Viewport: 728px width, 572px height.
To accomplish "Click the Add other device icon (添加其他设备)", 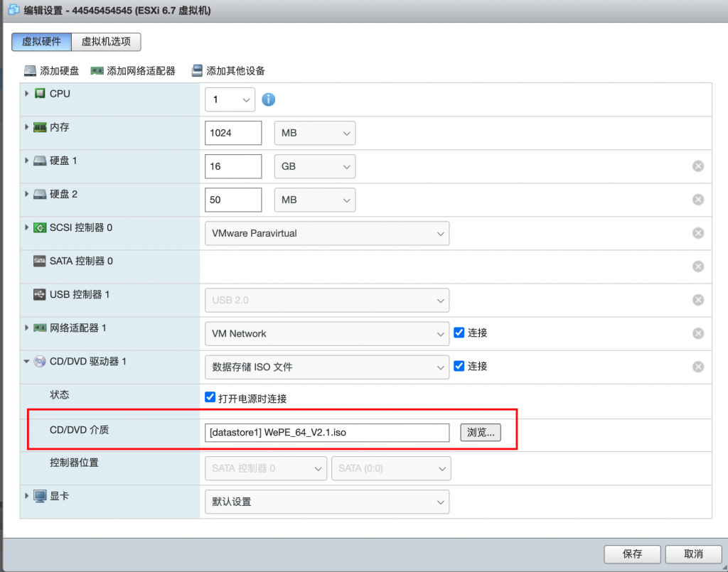I will [198, 70].
